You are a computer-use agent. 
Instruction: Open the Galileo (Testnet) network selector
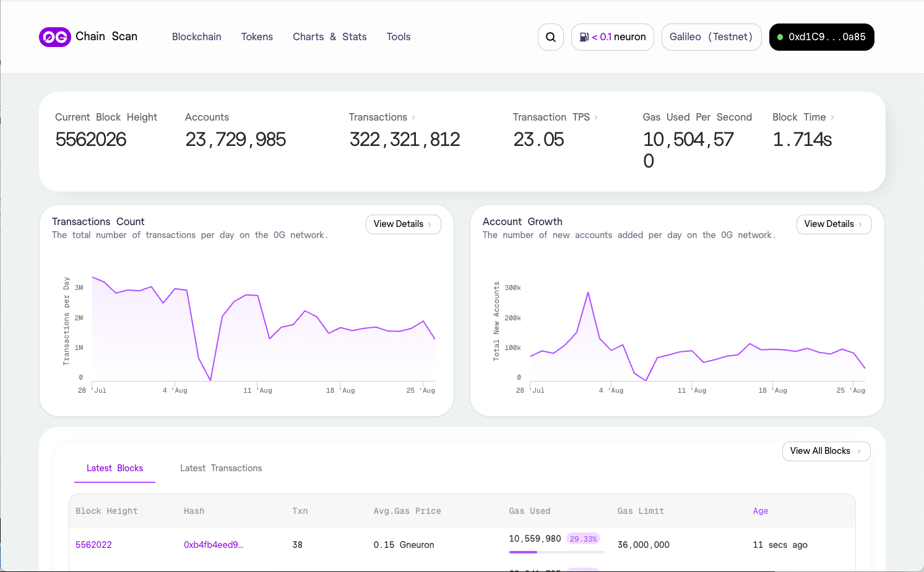pos(711,37)
